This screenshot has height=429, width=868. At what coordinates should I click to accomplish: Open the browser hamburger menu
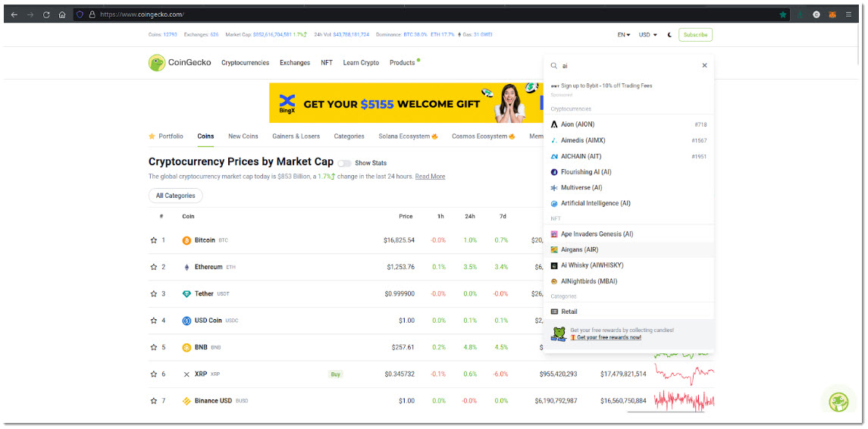click(x=848, y=14)
